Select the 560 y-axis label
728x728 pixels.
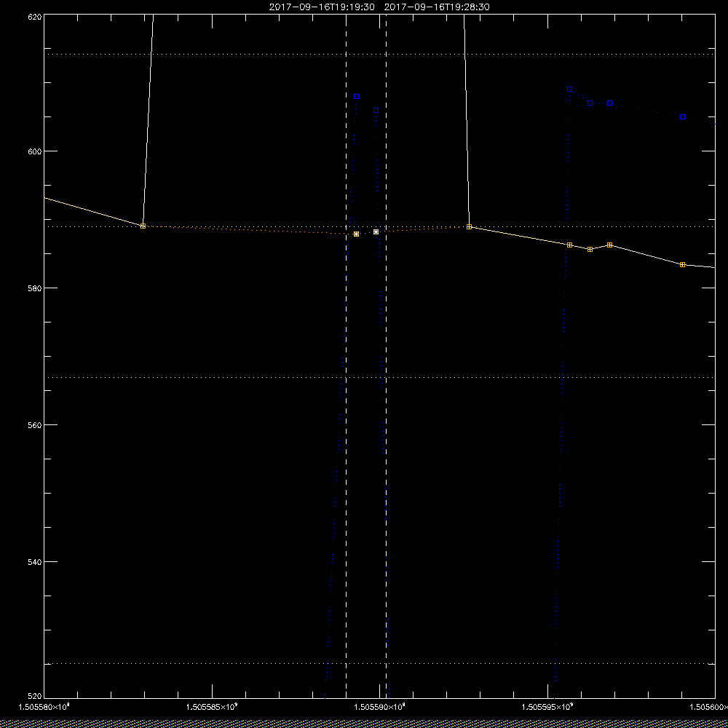tap(35, 425)
